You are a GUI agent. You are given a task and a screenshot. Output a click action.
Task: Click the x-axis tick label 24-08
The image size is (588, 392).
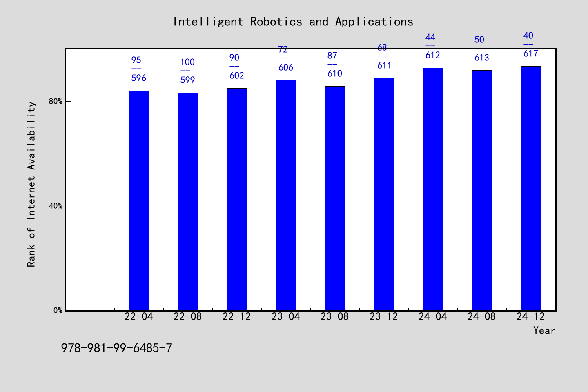click(482, 317)
